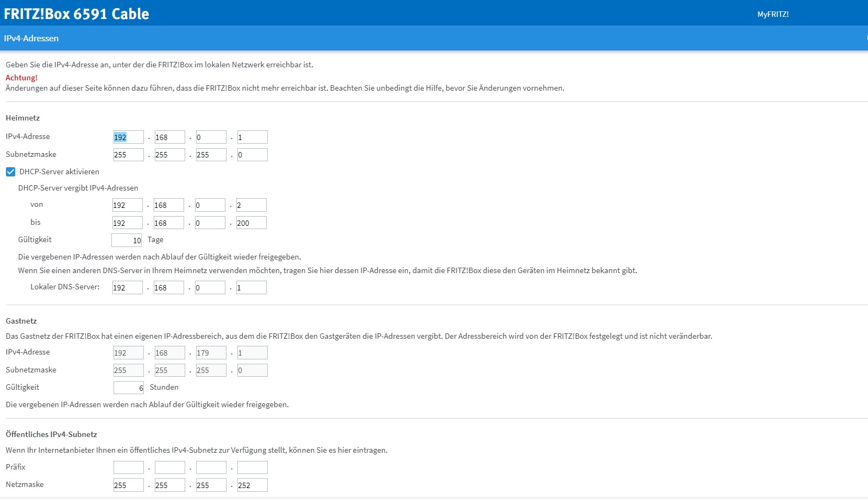Click DHCP 'von' first octet field
The width and height of the screenshot is (868, 500).
(x=128, y=205)
